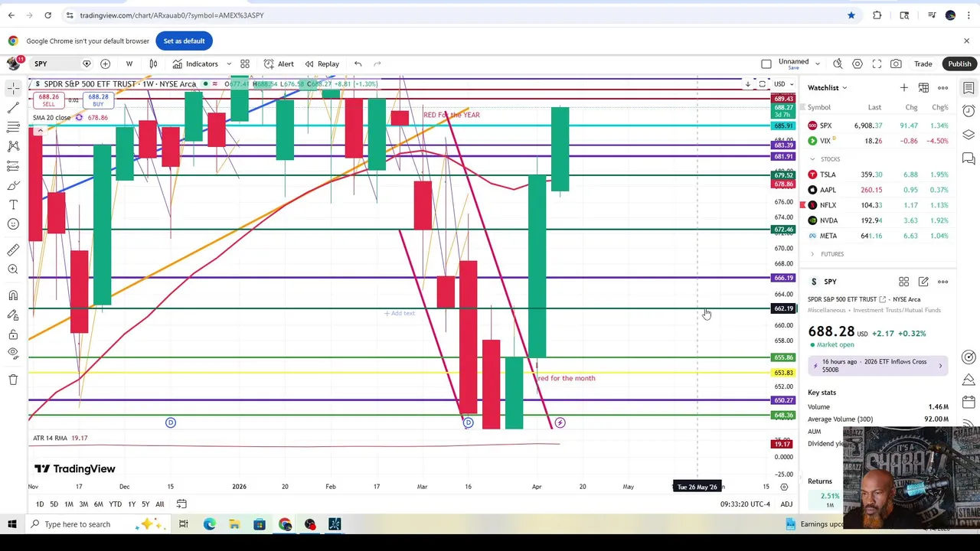Toggle lock all drawing tools
980x551 pixels.
coord(13,334)
